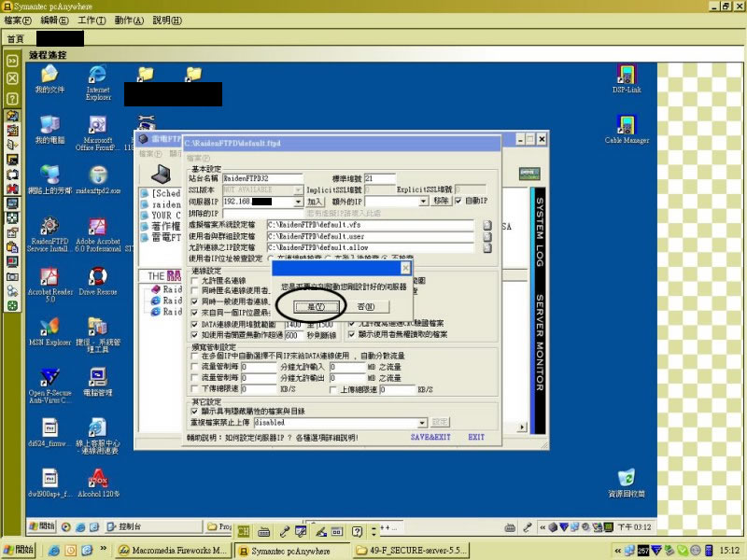Open the 動作(A) menu
747x560 pixels.
129,21
